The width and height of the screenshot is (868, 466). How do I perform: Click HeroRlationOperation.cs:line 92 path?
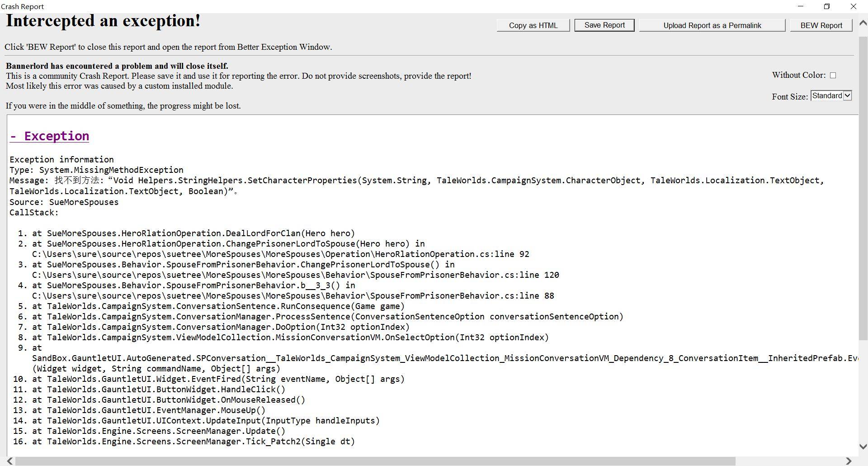(x=280, y=254)
